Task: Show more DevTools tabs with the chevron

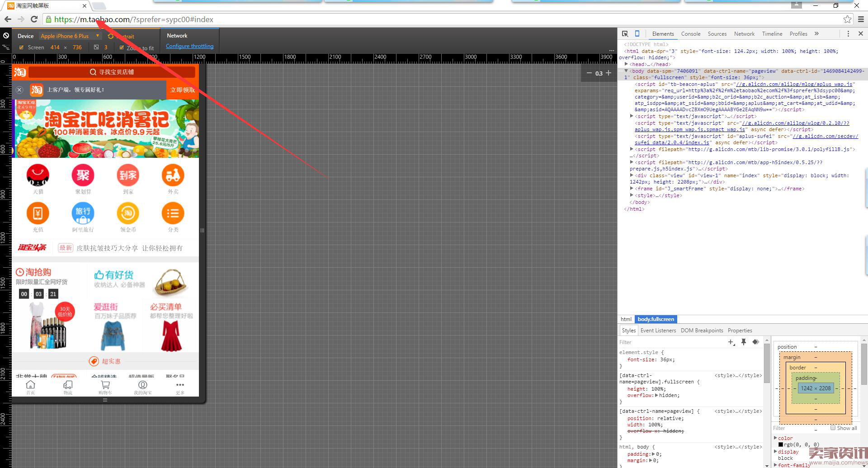Action: point(816,34)
